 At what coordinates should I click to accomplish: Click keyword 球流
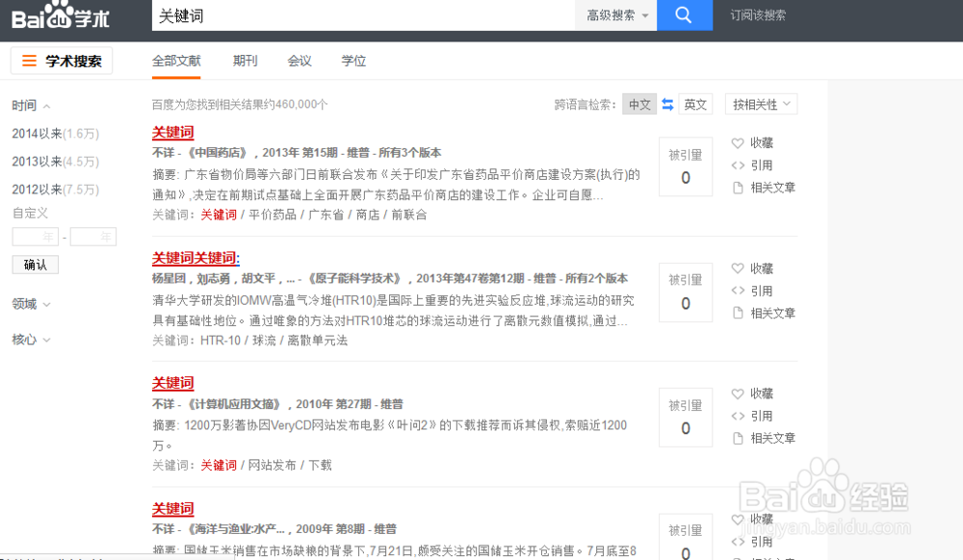point(264,341)
